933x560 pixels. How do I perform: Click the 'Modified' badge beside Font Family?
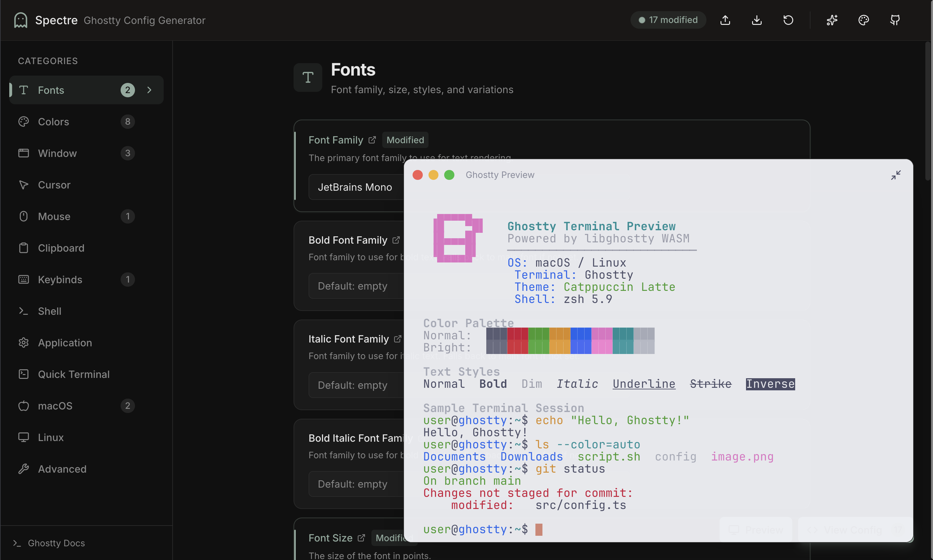click(405, 140)
